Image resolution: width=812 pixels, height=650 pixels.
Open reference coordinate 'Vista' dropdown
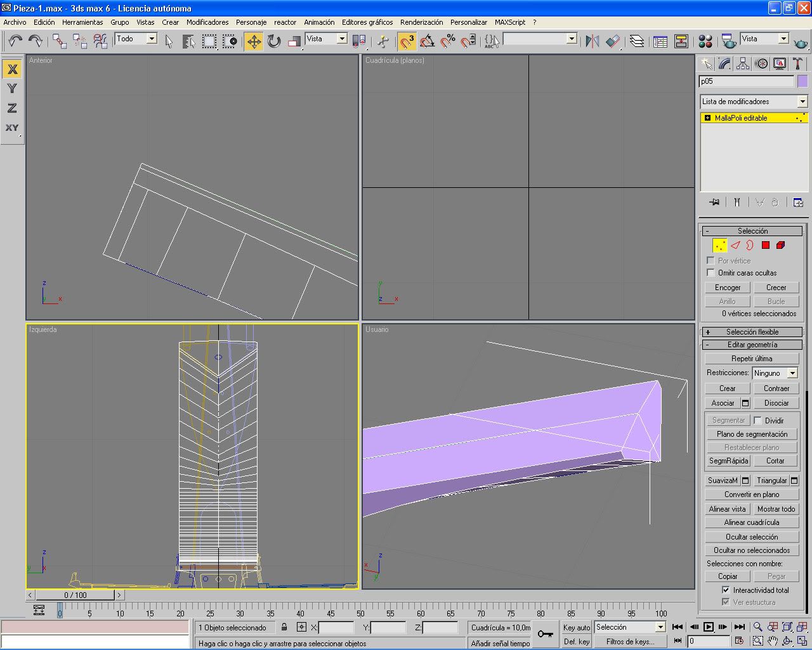tap(342, 39)
